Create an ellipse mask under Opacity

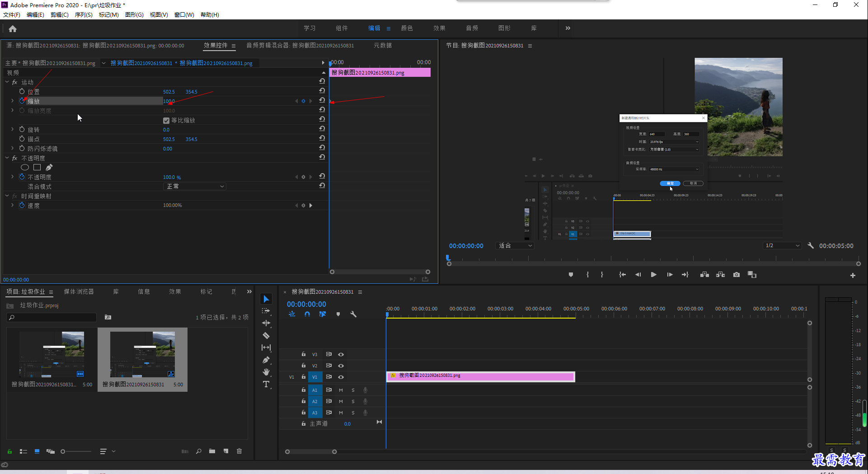(x=25, y=167)
